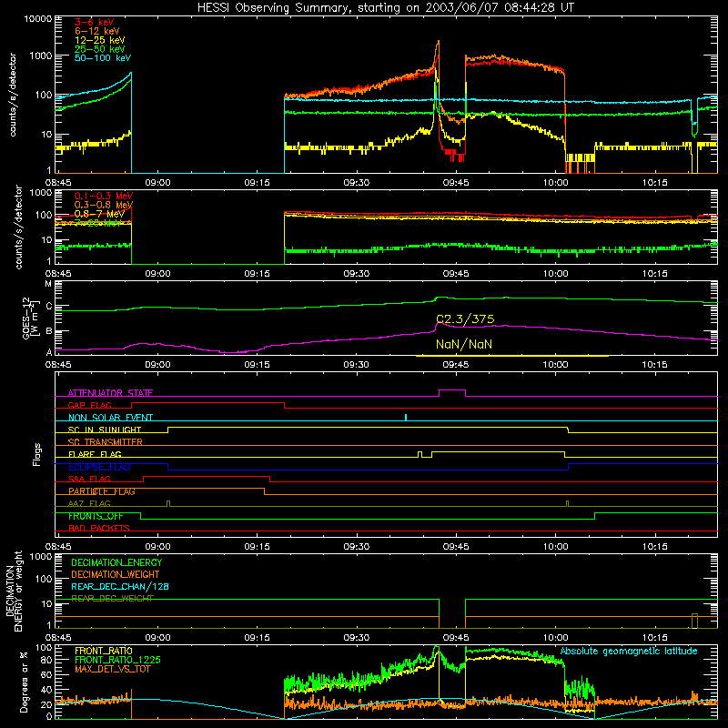Click the '09:30' tick under the keV panel

tap(357, 183)
